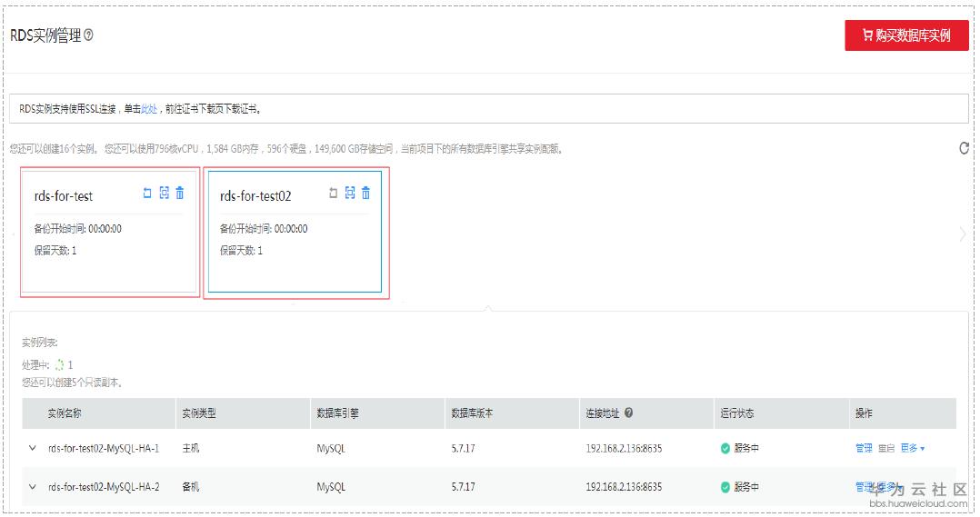The width and height of the screenshot is (980, 517).
Task: Delete rds-for-test02 using its trash icon
Action: pyautogui.click(x=366, y=193)
